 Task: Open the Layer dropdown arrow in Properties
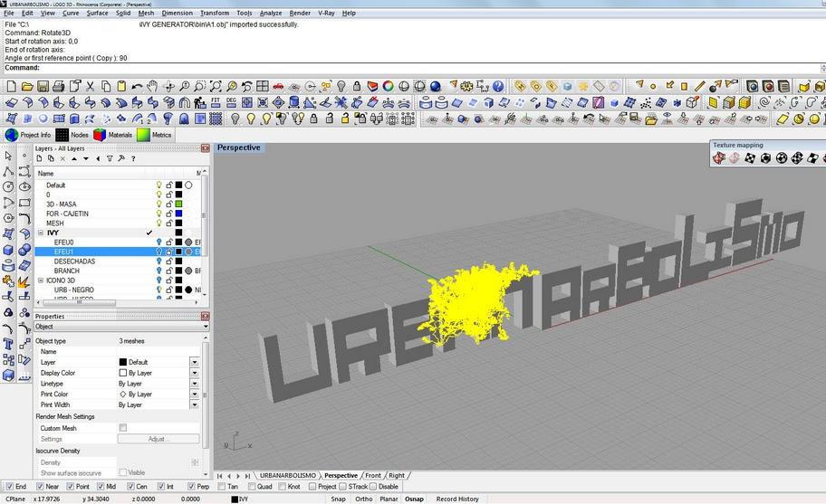pos(195,363)
